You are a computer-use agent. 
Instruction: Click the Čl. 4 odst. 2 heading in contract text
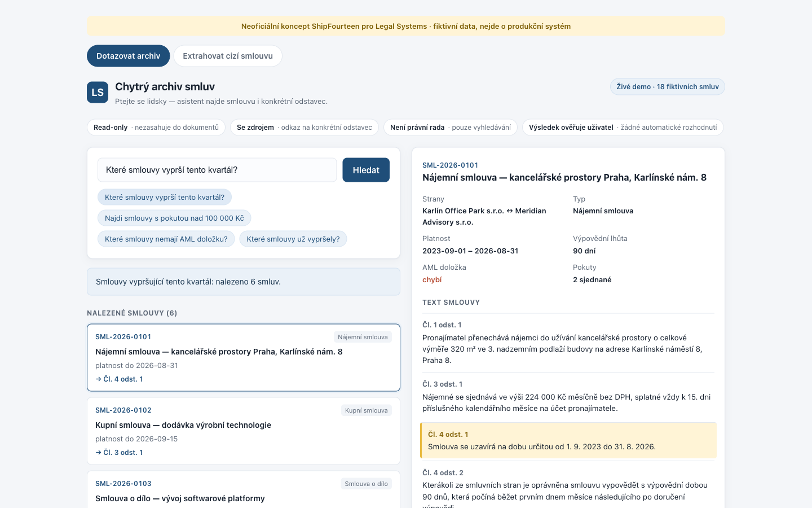(443, 473)
